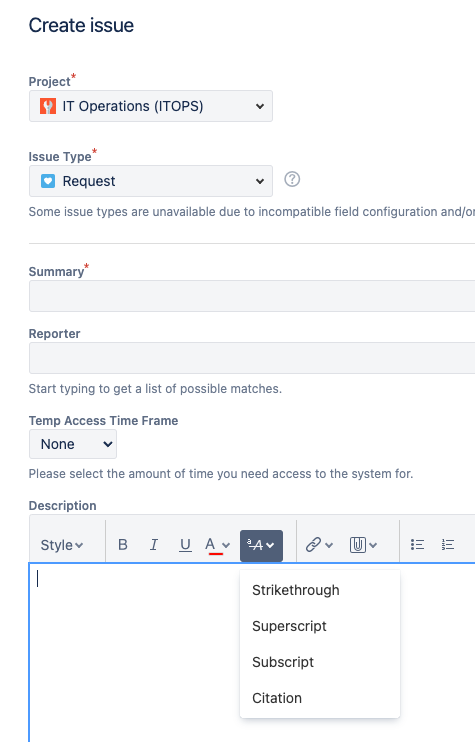Open the link insert dropdown
475x747 pixels.
coord(319,545)
